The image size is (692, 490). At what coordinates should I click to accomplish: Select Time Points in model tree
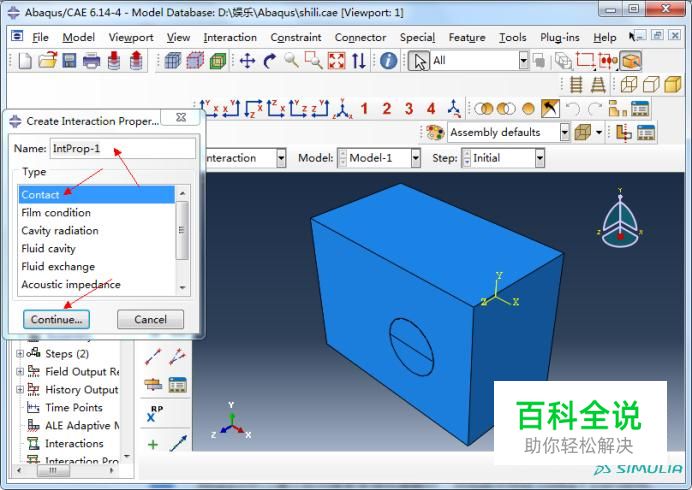click(x=74, y=407)
